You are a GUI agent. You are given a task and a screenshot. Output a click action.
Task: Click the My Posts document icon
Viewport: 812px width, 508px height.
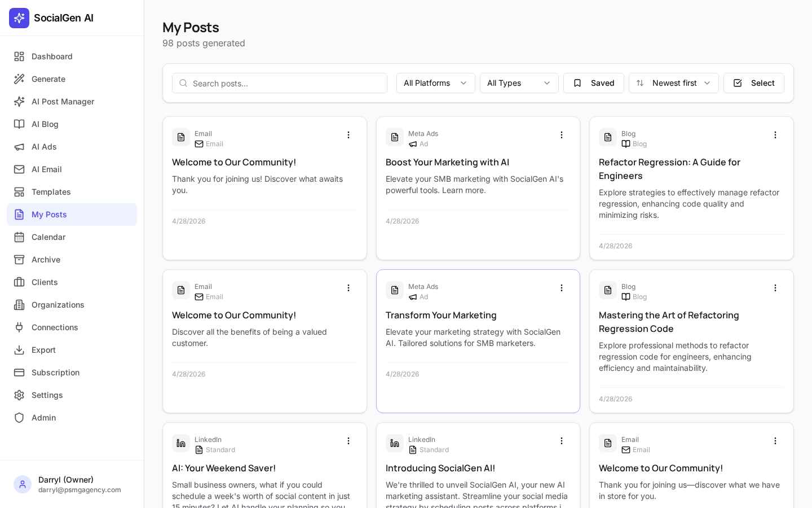pyautogui.click(x=19, y=214)
